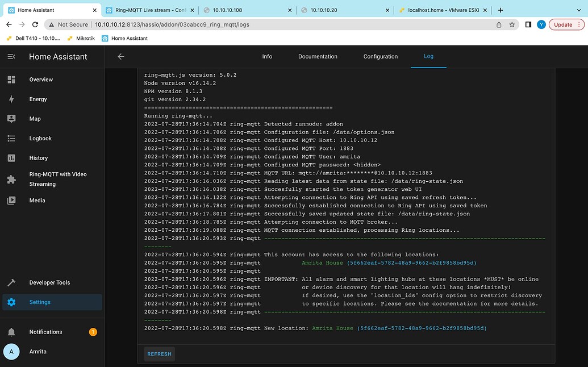This screenshot has width=588, height=367.
Task: Switch to the Ring-MQTT Live stream browser tab
Action: pos(150,10)
